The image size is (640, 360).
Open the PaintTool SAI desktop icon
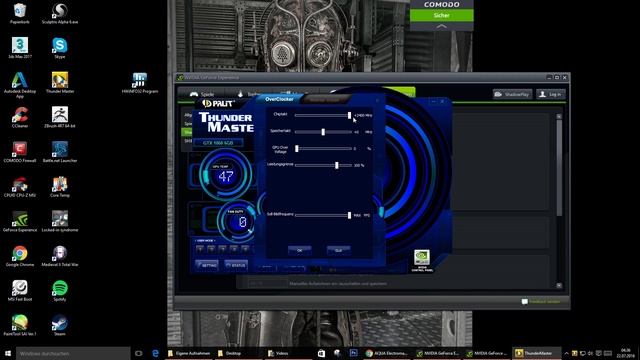click(20, 325)
